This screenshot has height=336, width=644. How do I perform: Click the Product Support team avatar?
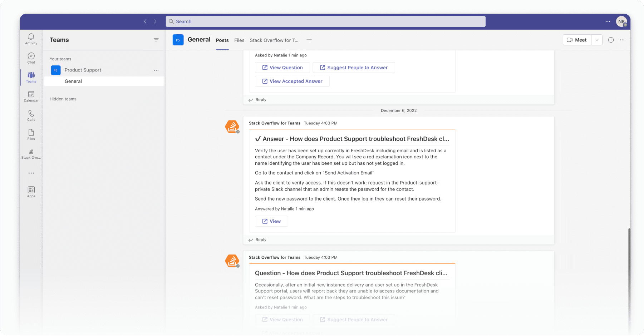tap(56, 70)
